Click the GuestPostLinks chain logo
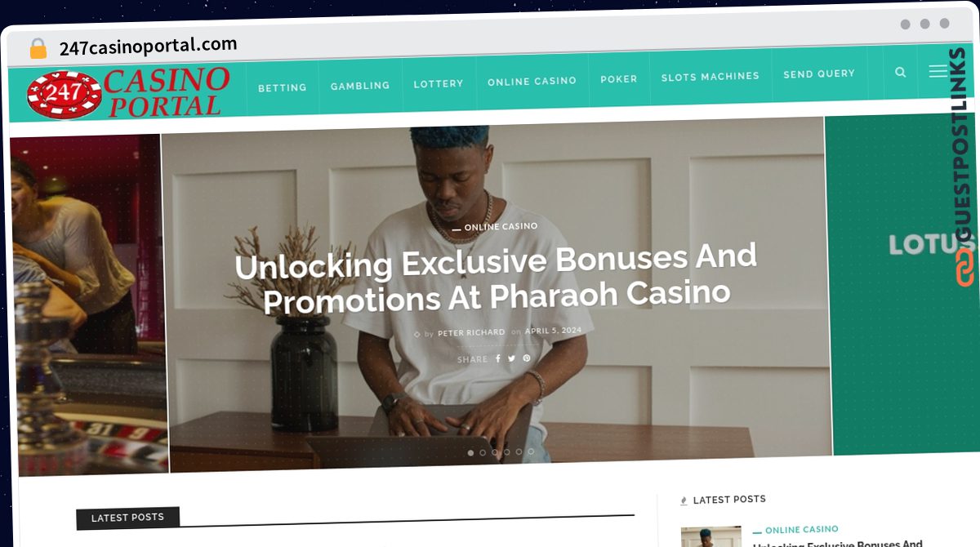Image resolution: width=980 pixels, height=547 pixels. pyautogui.click(x=964, y=266)
